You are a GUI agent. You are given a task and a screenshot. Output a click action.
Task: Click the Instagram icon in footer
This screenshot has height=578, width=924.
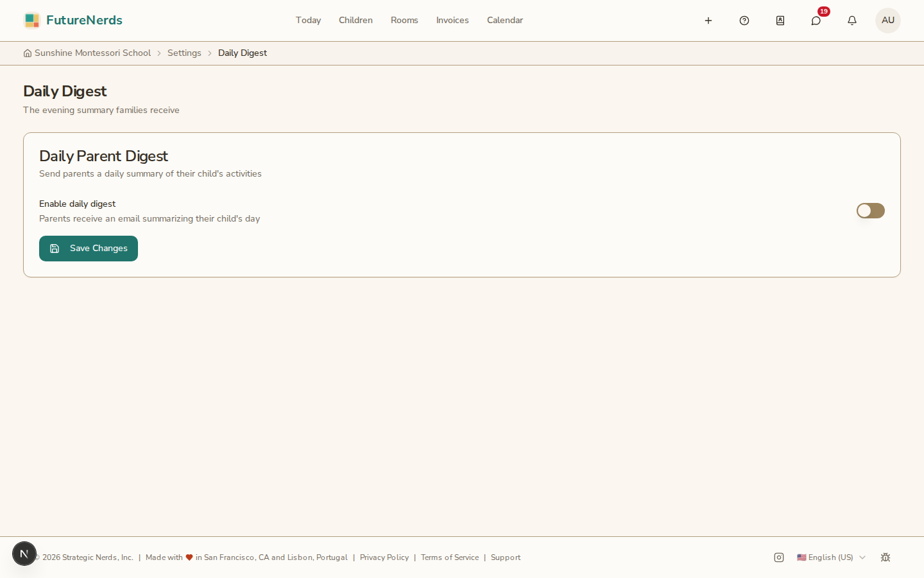[779, 557]
